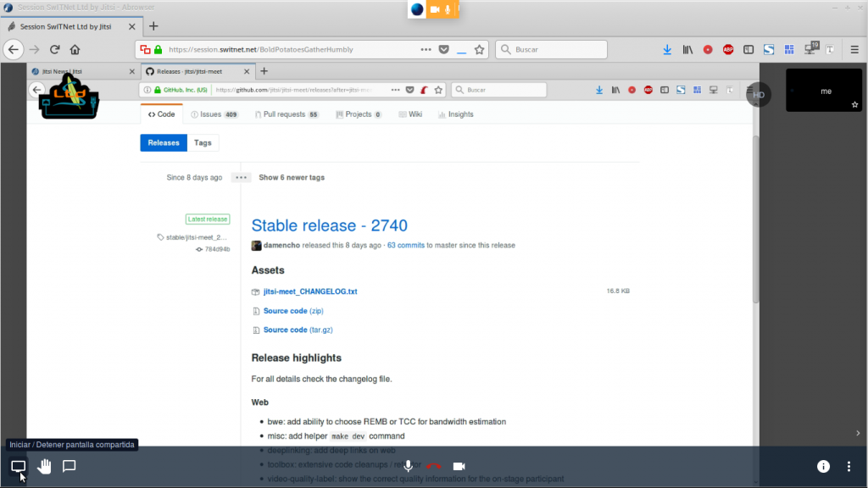The width and height of the screenshot is (868, 488).
Task: Open the outer browser home page
Action: [75, 49]
